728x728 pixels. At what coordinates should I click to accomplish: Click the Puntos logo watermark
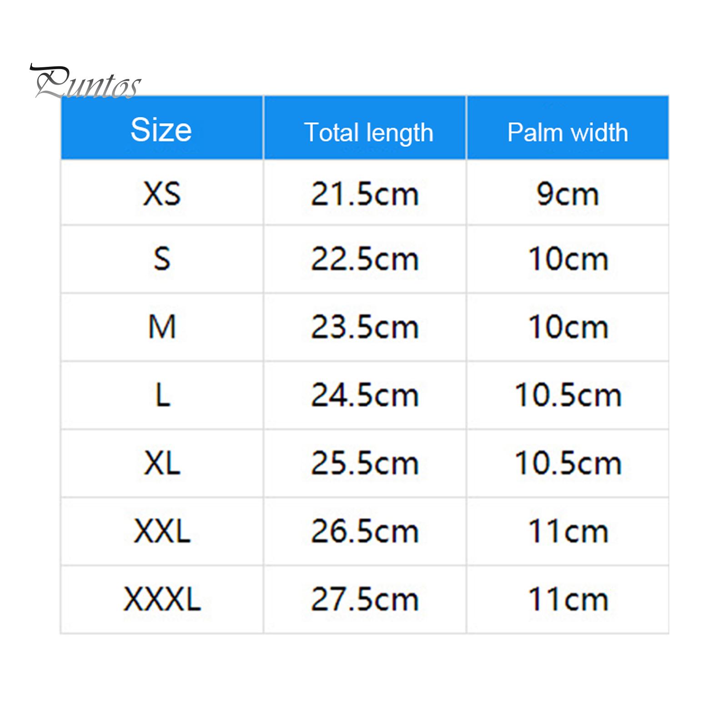pos(86,83)
